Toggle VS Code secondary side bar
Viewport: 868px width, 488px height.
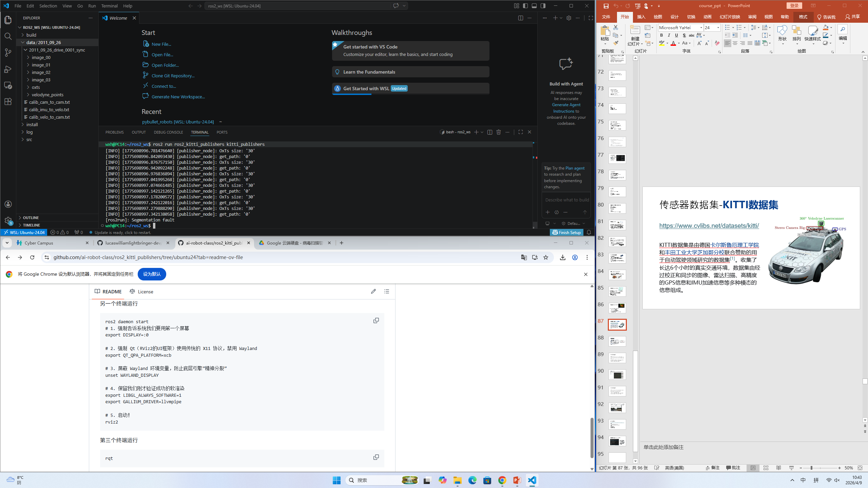(543, 6)
